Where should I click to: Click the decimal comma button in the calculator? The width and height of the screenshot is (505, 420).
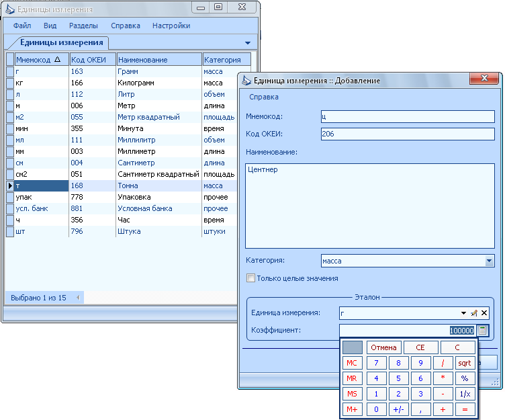pos(420,409)
